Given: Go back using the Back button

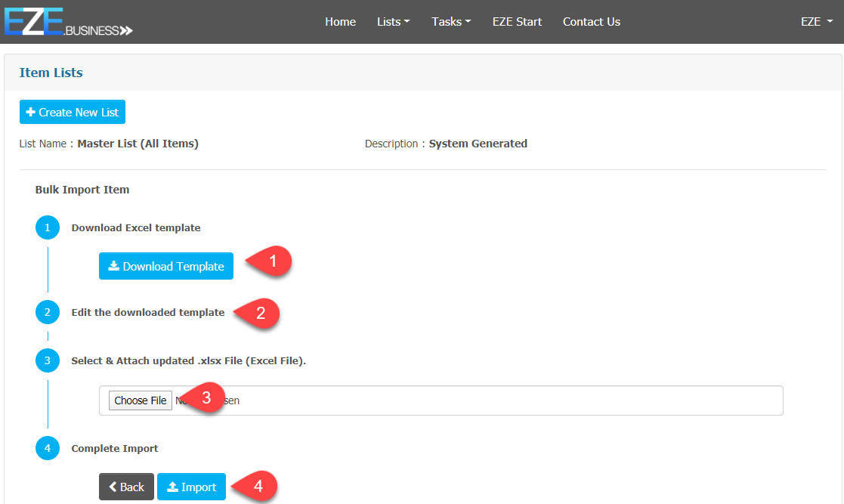Looking at the screenshot, I should tap(126, 487).
